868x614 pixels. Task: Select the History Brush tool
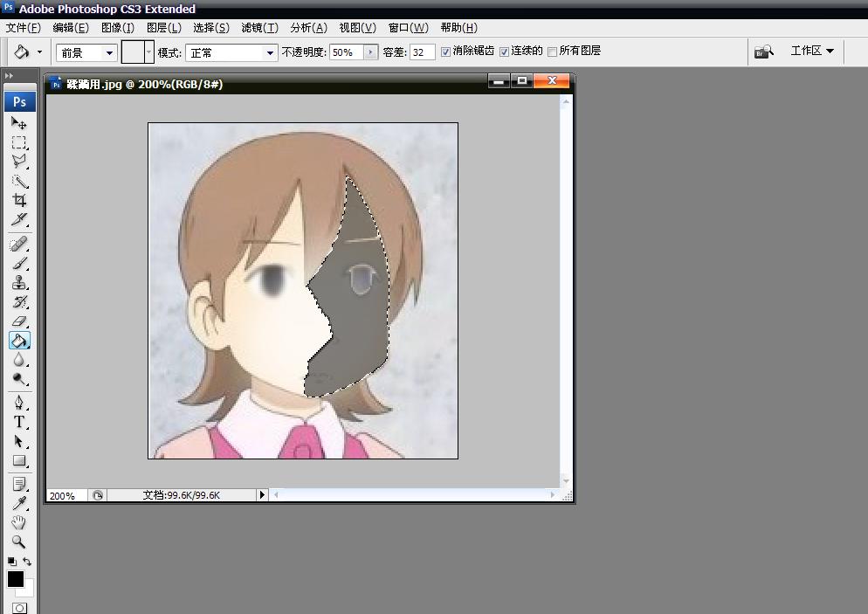[x=19, y=302]
